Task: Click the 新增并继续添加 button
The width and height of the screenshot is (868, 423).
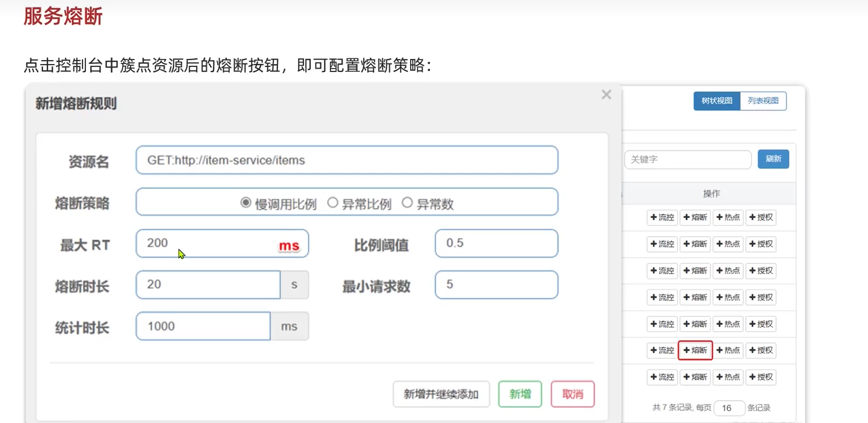Action: 441,394
